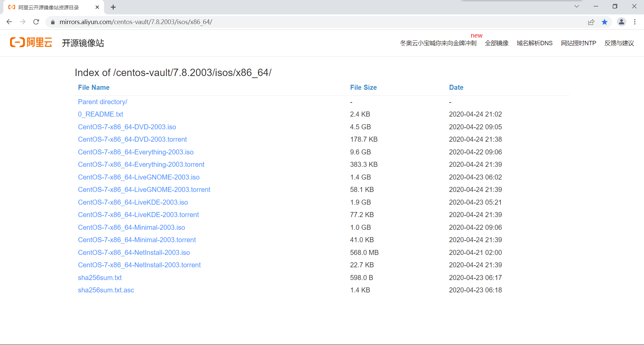Image resolution: width=644 pixels, height=345 pixels.
Task: Open the share options icon
Action: coord(591,22)
